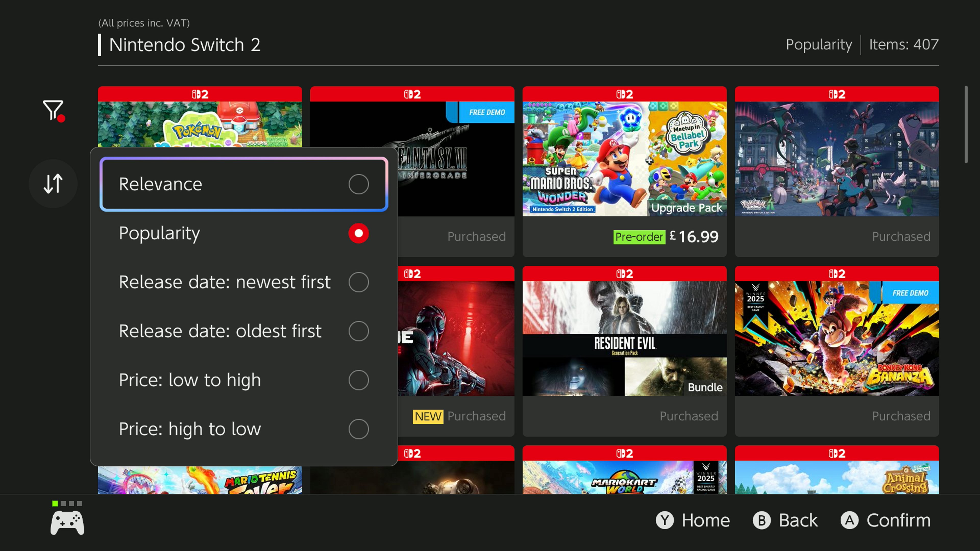Click the 'Items: 407' count

(x=903, y=44)
